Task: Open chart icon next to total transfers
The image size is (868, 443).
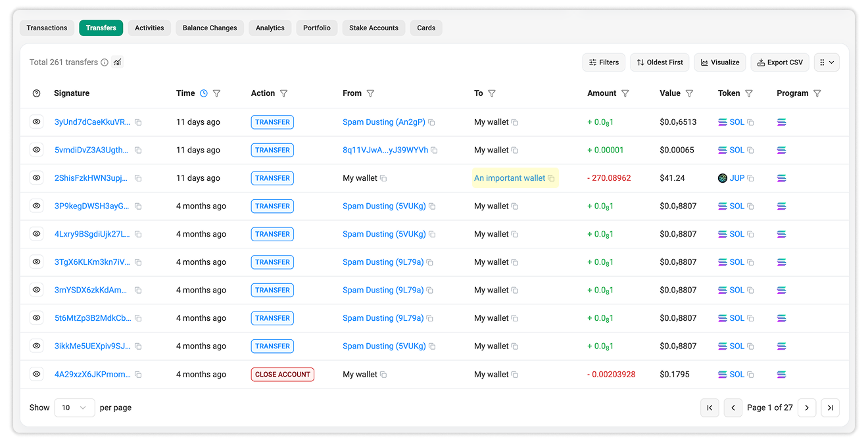Action: 118,62
